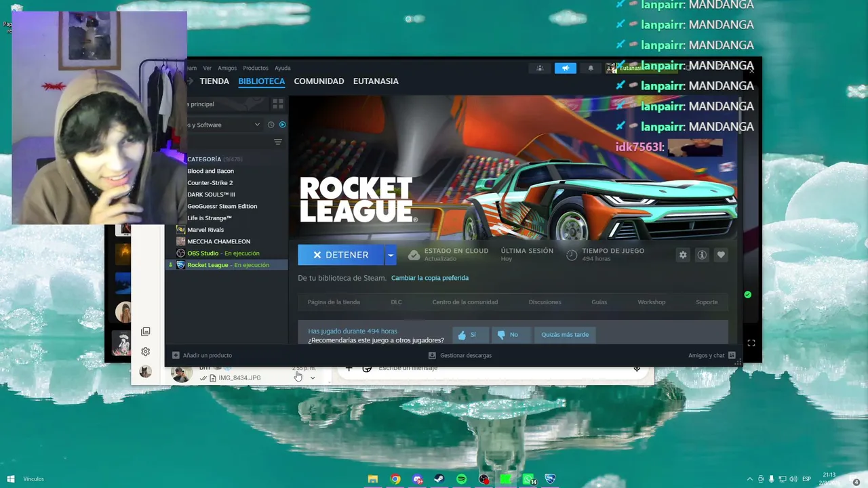Viewport: 868px width, 488px height.
Task: Choose Quizás más tarde
Action: tap(565, 335)
